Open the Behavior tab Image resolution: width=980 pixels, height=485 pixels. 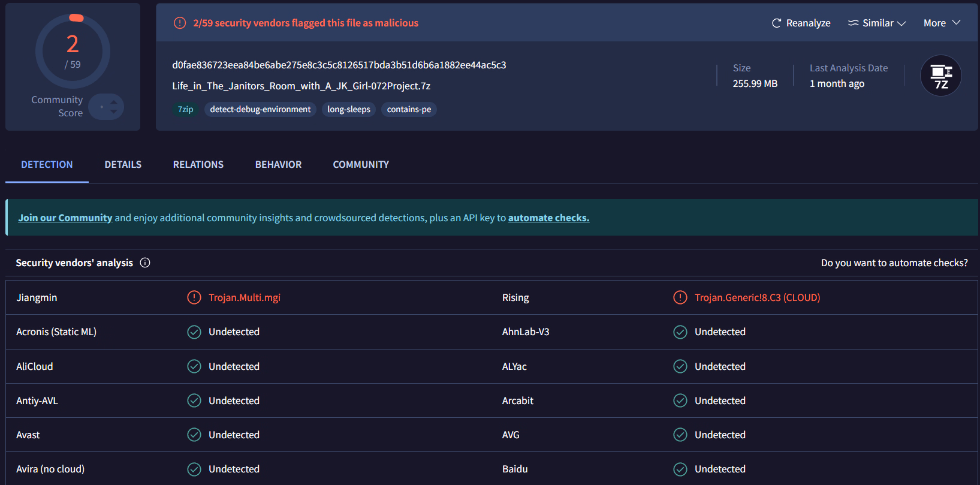278,164
